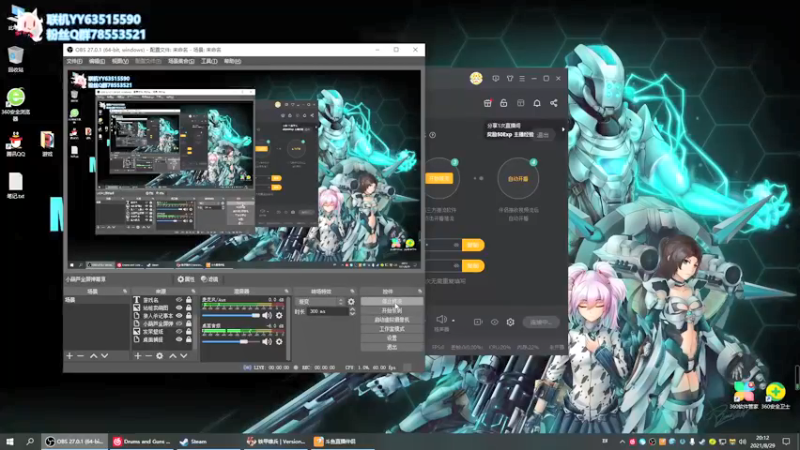Open the hamburger menu in Douyu title bar
Viewport: 800px width, 450px height.
(522, 79)
